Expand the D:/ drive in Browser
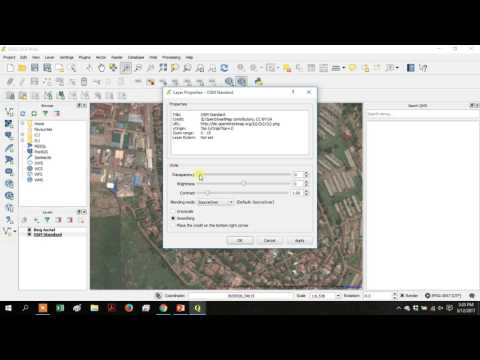The image size is (480, 360). pos(23,140)
